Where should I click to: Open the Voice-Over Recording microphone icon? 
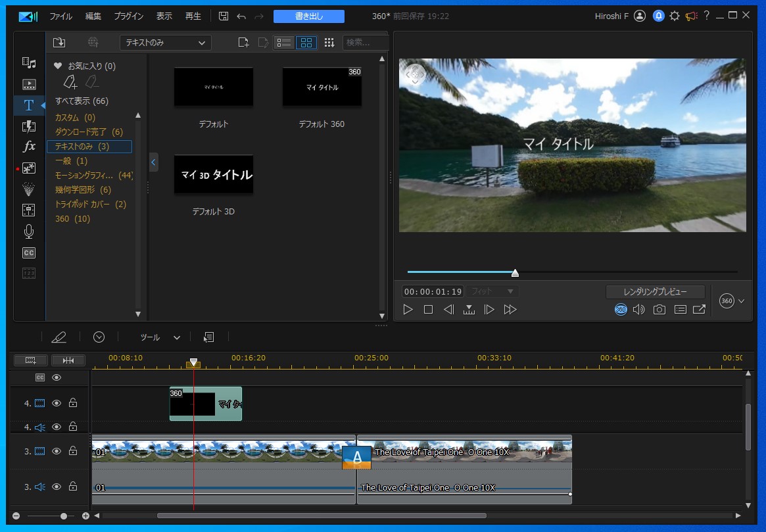[x=29, y=231]
